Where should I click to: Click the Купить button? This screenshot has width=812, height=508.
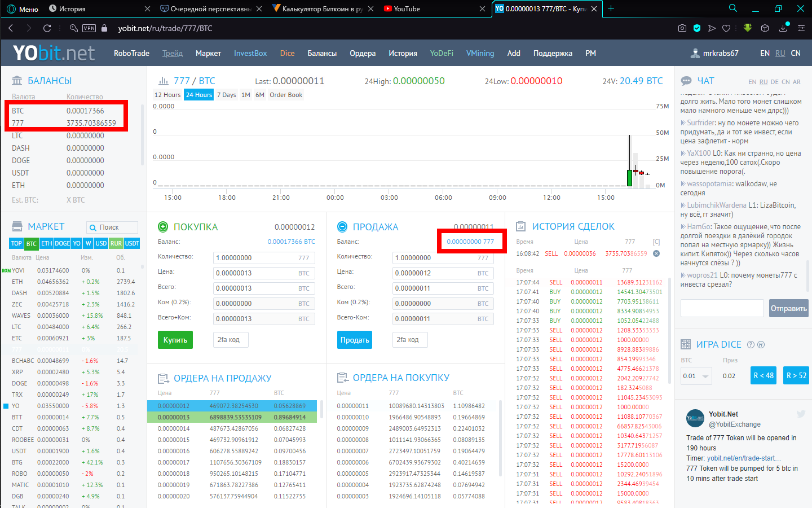click(x=175, y=340)
